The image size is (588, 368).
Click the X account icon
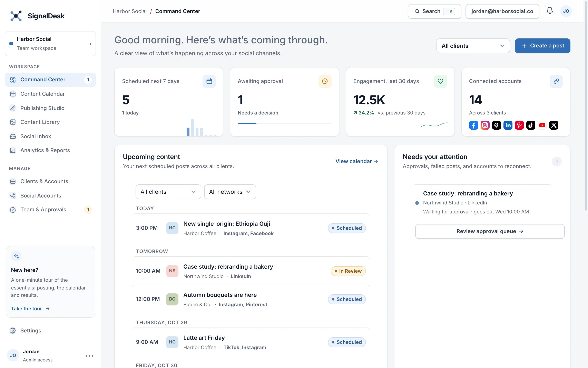[553, 125]
